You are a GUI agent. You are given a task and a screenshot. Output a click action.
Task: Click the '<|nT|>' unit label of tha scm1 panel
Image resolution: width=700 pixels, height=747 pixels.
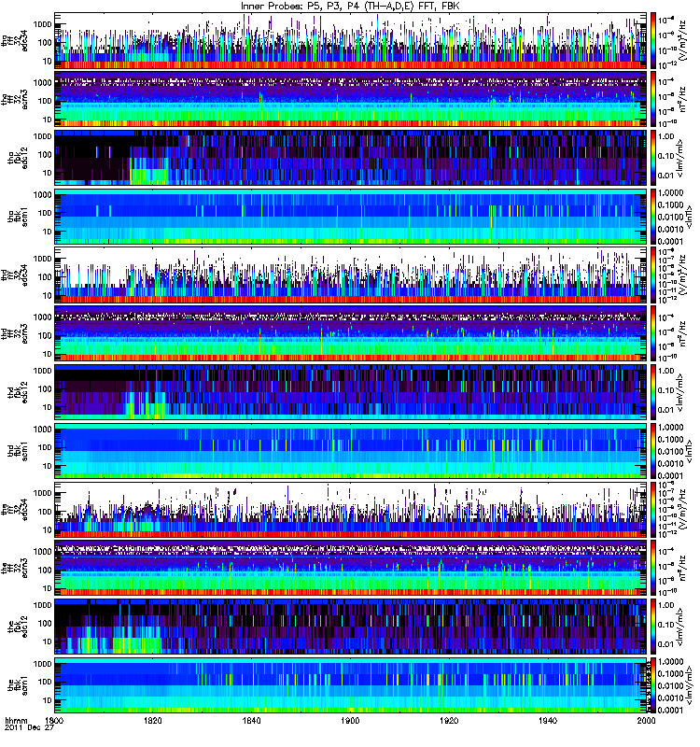(x=689, y=217)
